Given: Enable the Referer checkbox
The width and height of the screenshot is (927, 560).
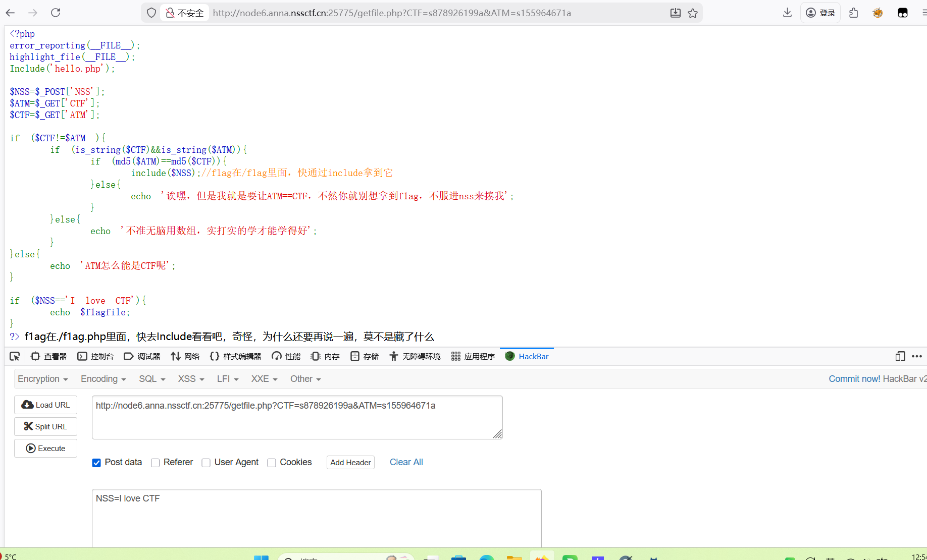Looking at the screenshot, I should tap(155, 463).
